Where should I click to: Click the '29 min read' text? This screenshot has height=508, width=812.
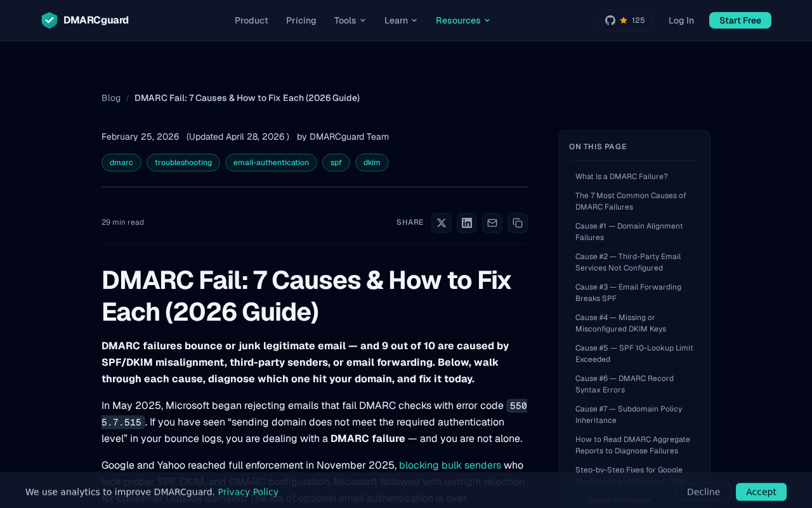tap(122, 222)
